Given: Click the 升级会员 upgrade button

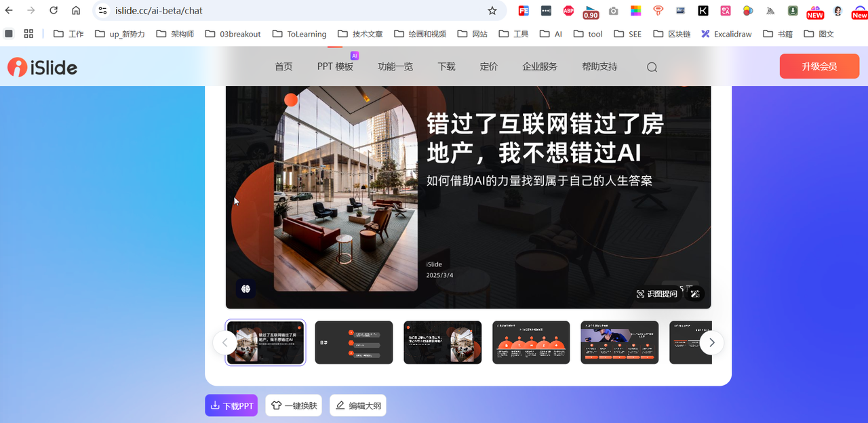Looking at the screenshot, I should 819,66.
